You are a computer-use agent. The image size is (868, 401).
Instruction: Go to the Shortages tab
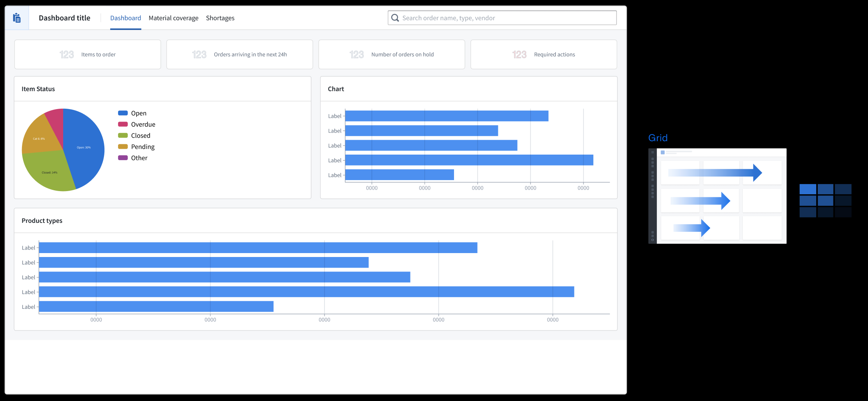220,18
